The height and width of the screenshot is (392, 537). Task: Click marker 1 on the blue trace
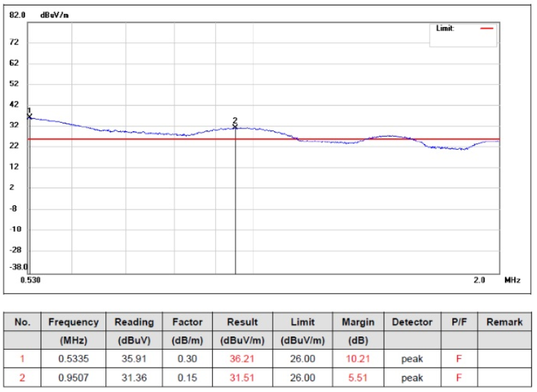click(29, 116)
